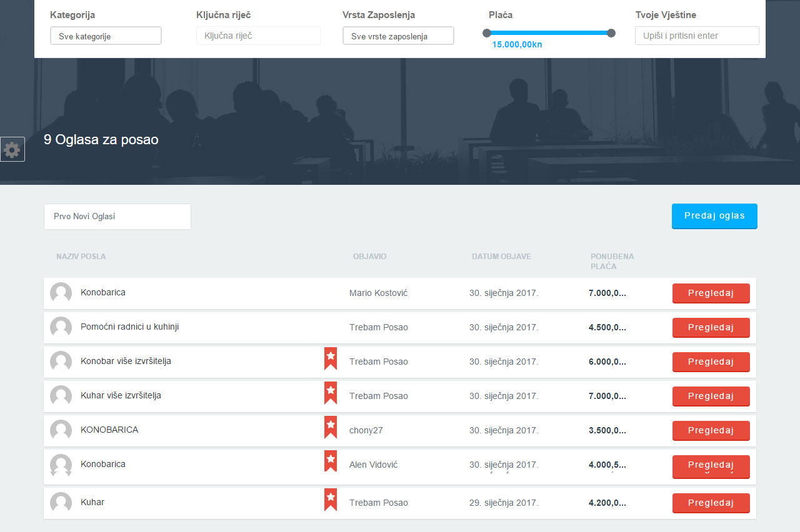Open the Konobar više izvršitelja listing
The image size is (800, 532).
pos(126,361)
